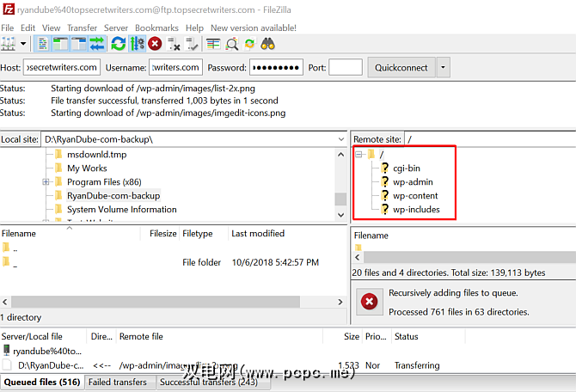Select remote root folder /
Image resolution: width=576 pixels, height=392 pixels.
382,155
